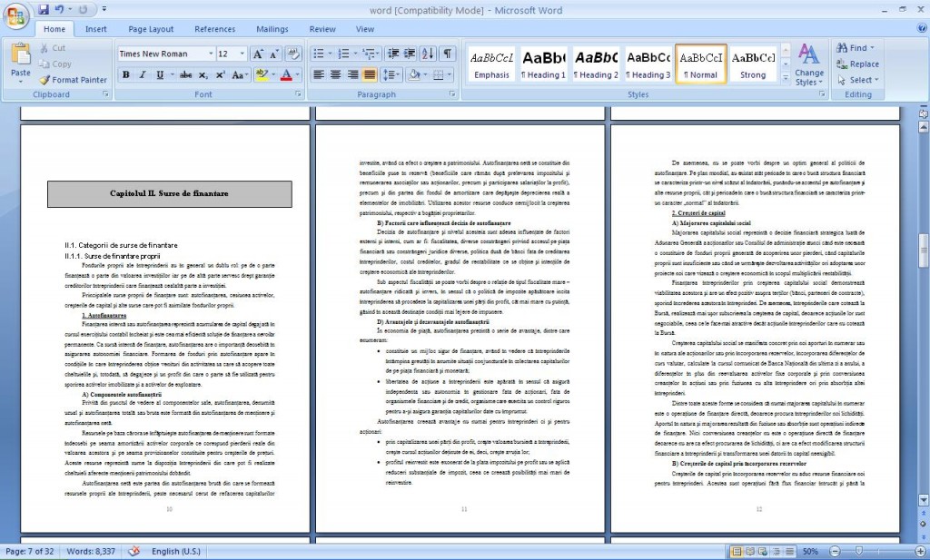Apply strikethrough formatting

(185, 75)
